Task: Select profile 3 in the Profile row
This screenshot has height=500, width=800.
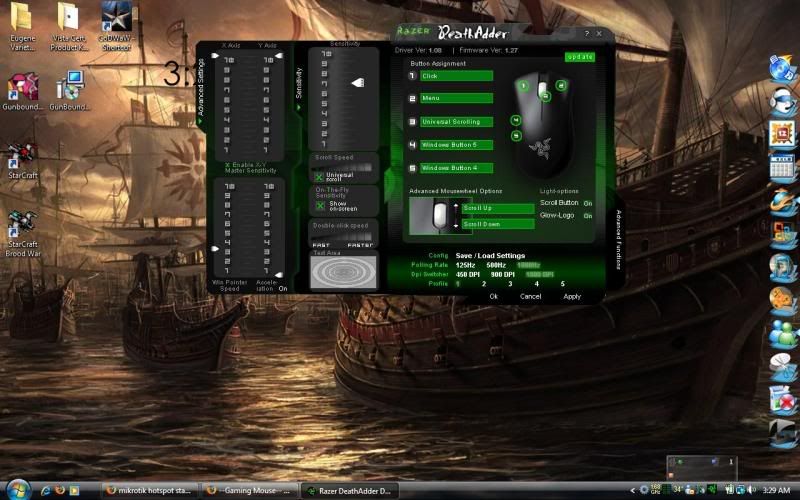Action: [x=509, y=284]
